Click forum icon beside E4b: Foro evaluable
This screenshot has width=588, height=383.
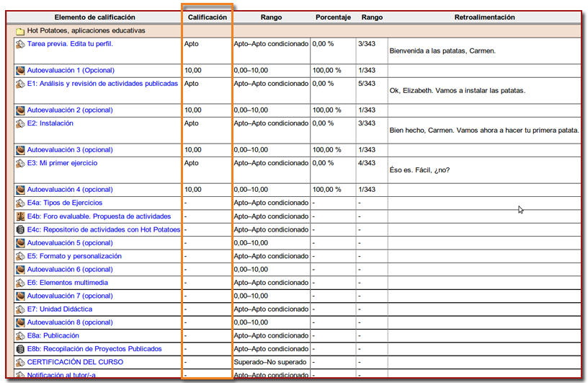coord(20,216)
